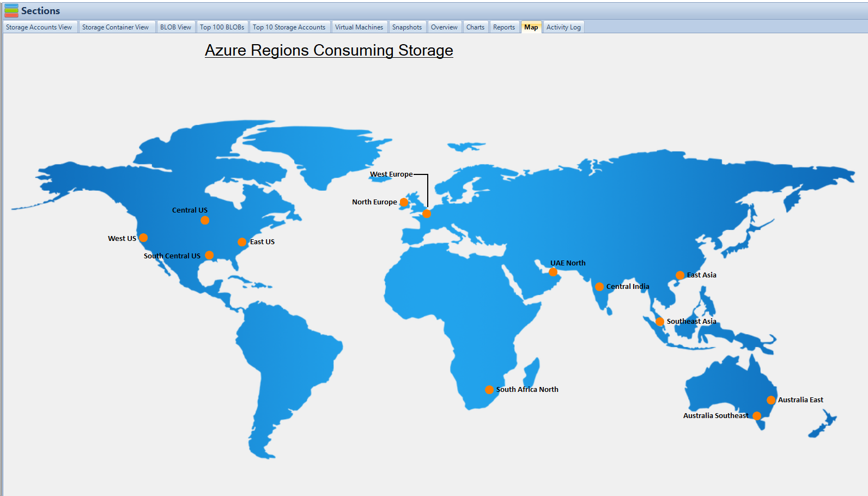Select the South Central US marker

click(x=209, y=255)
